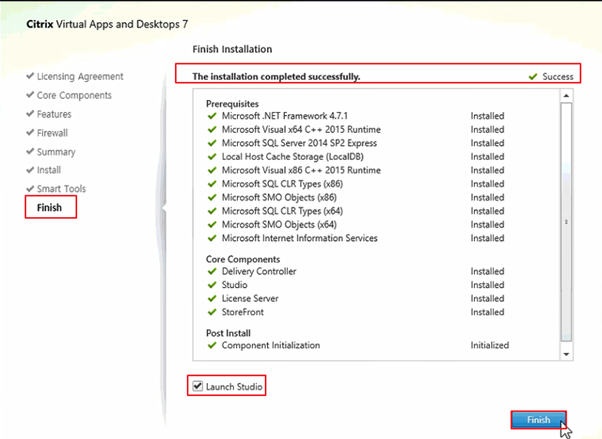Select the Firewall step
The image size is (602, 439).
click(52, 133)
